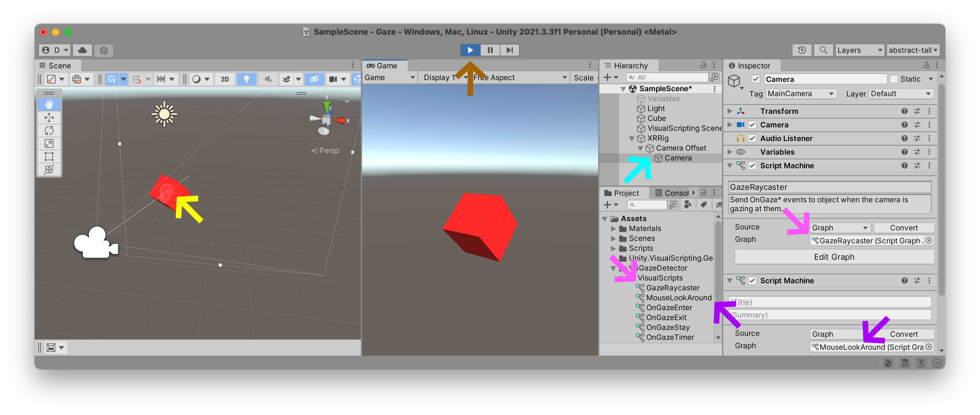Image resolution: width=980 pixels, height=415 pixels.
Task: Toggle scene lighting in the Scene toolbar
Action: [247, 79]
